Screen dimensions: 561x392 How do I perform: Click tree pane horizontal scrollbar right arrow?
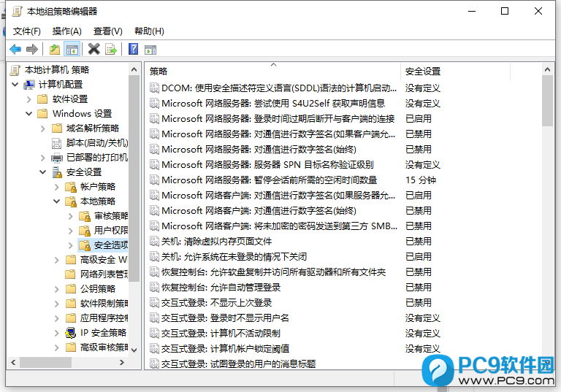click(x=122, y=362)
